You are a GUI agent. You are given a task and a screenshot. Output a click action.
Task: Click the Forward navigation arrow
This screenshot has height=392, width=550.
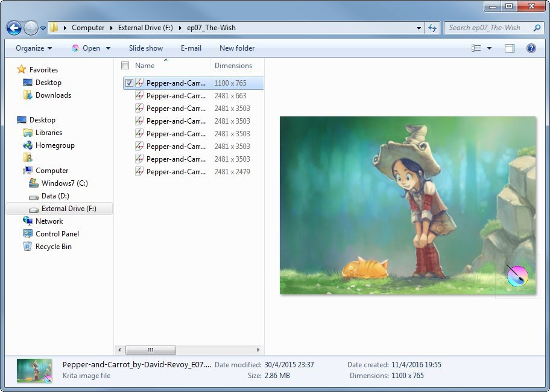click(x=31, y=28)
